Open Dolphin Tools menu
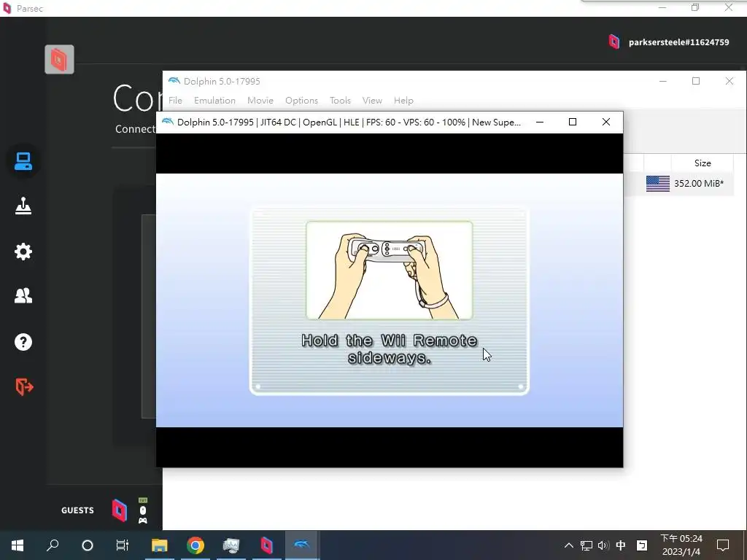 tap(340, 101)
